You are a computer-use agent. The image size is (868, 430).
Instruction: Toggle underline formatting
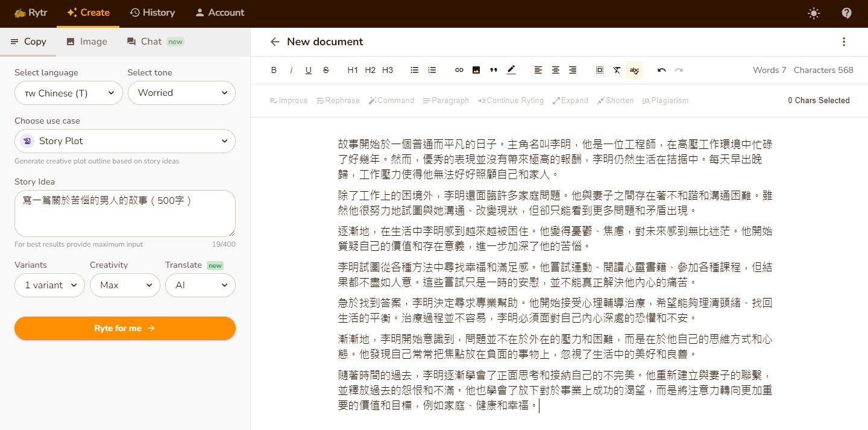[309, 70]
